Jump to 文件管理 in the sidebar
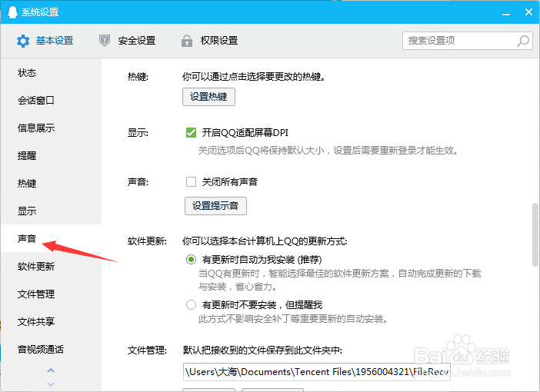This screenshot has width=540, height=392. 51,294
